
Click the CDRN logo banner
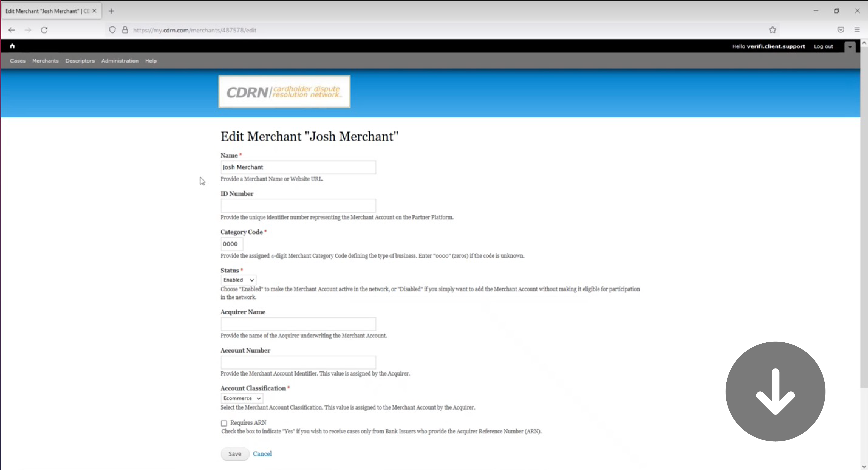(x=284, y=92)
